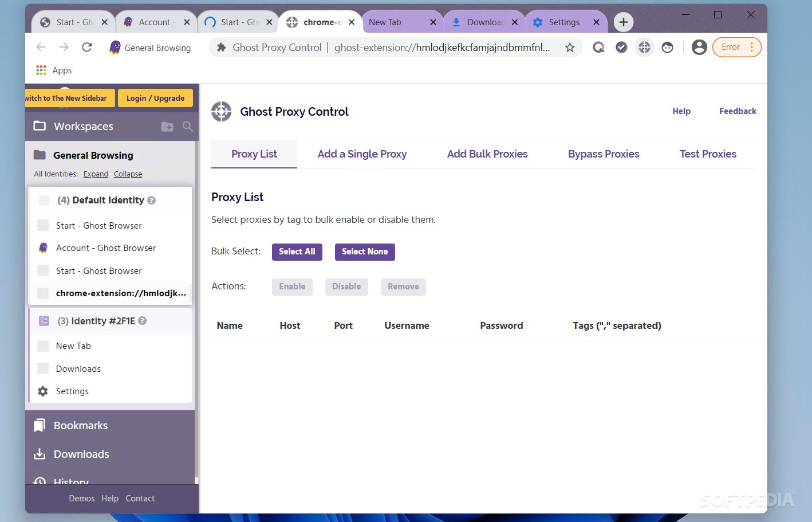Add a new workspace folder
The height and width of the screenshot is (522, 812).
click(x=167, y=127)
